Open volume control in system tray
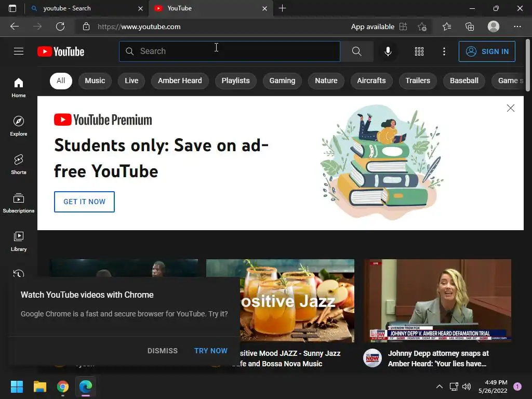532x399 pixels. click(467, 387)
